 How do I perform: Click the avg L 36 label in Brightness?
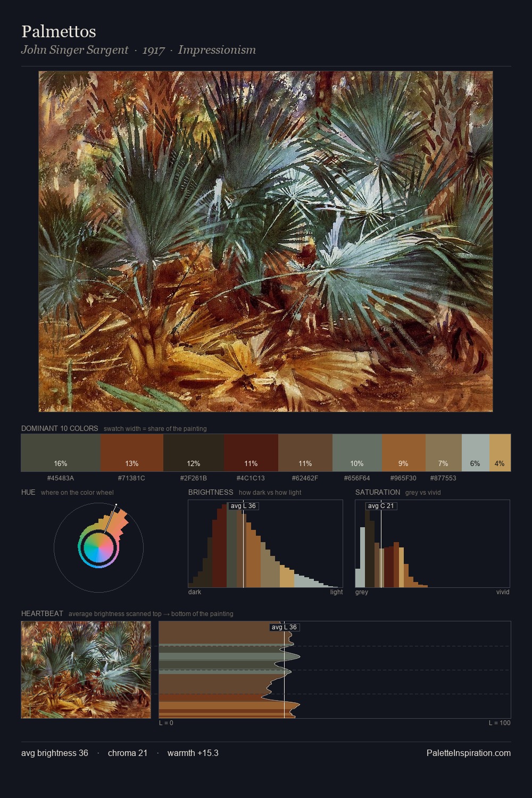point(244,506)
